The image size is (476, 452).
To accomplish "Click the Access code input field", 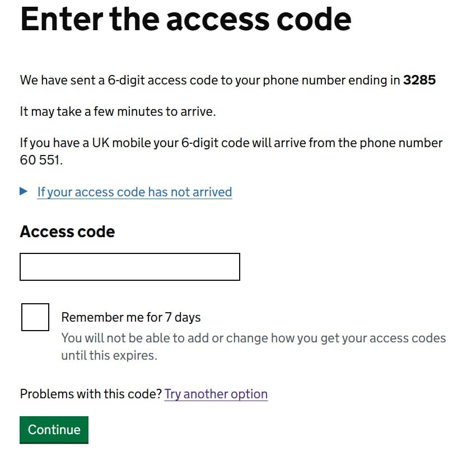I will 129,266.
